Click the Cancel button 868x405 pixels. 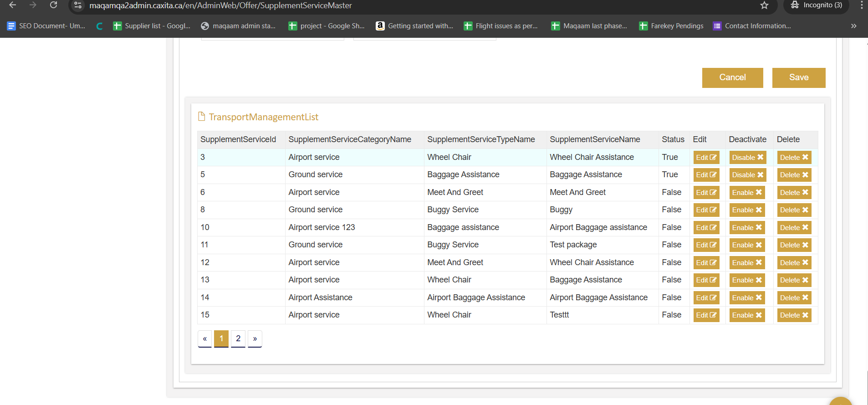(732, 77)
